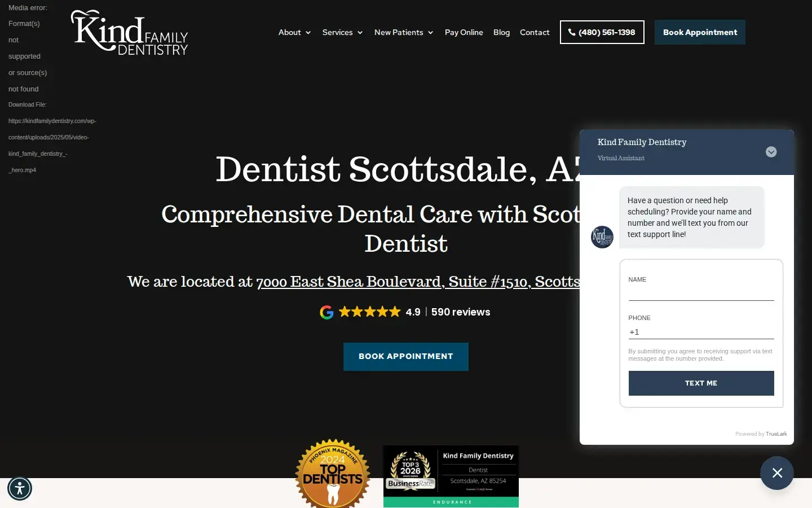Click the hero BOOK APPOINTMENT button
This screenshot has width=812, height=508.
point(406,357)
